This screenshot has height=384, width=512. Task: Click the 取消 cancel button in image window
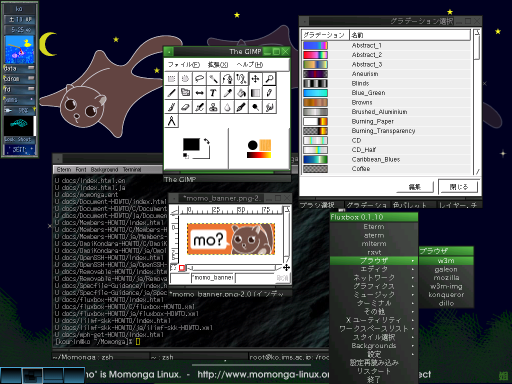[x=282, y=278]
